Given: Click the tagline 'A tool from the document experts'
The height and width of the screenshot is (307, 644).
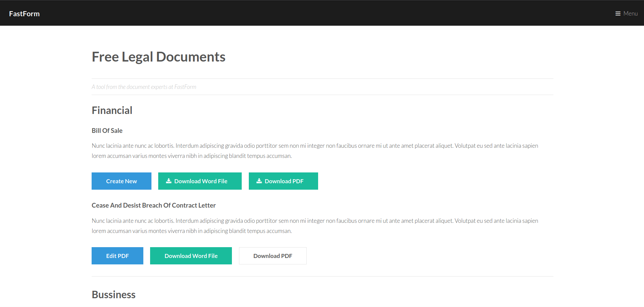Looking at the screenshot, I should click(x=144, y=87).
